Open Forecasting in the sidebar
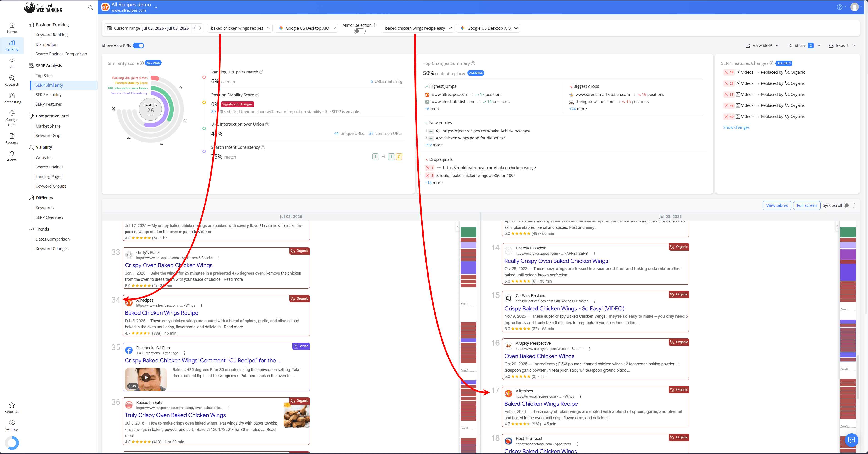Image resolution: width=868 pixels, height=454 pixels. coord(12,98)
